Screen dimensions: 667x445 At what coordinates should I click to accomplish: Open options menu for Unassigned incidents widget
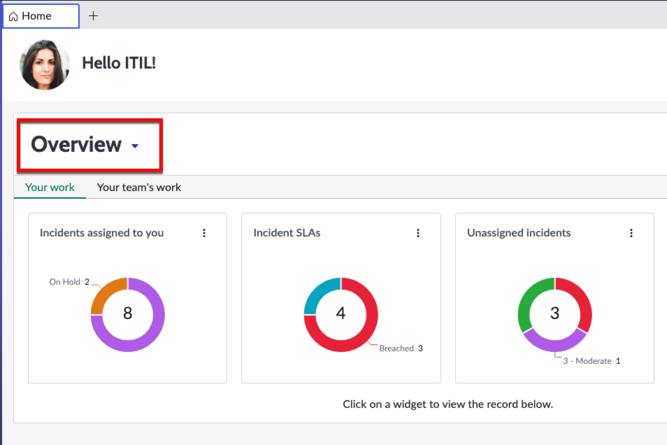[631, 233]
